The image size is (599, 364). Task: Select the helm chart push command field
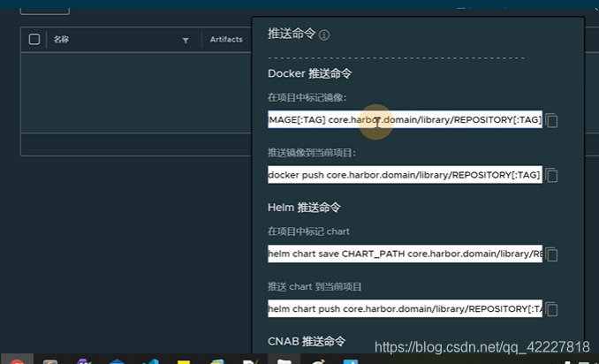pyautogui.click(x=405, y=308)
